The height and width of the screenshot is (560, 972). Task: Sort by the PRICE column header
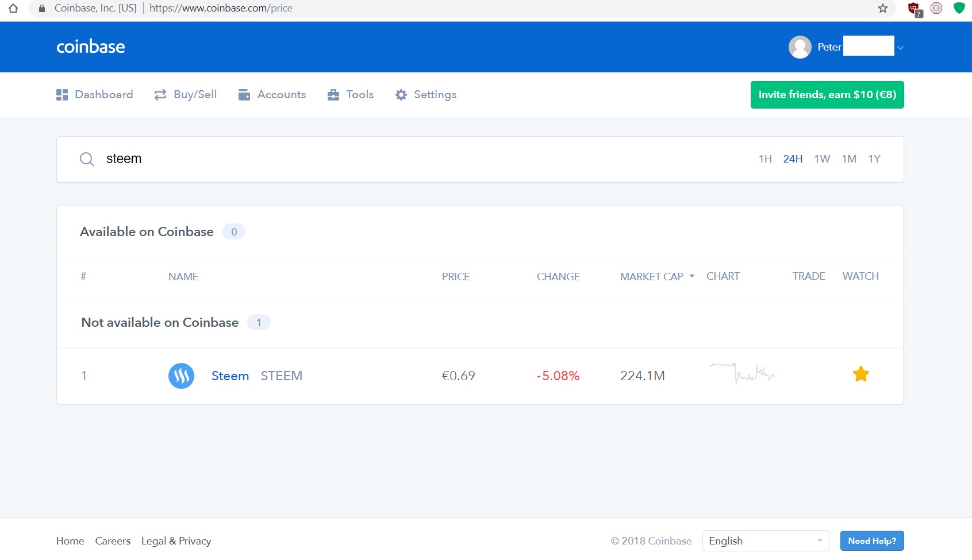(x=456, y=277)
